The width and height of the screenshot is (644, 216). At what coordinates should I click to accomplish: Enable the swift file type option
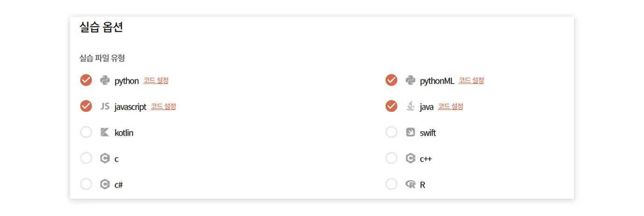click(x=391, y=132)
